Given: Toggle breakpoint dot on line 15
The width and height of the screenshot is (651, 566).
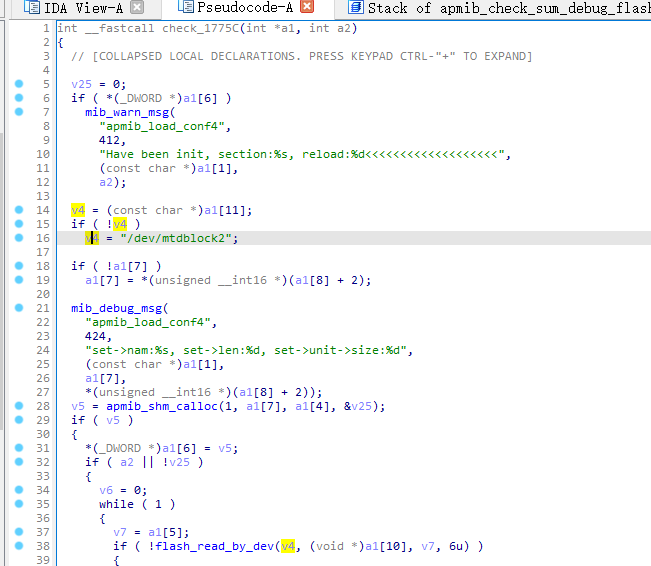Looking at the screenshot, I should pos(19,223).
